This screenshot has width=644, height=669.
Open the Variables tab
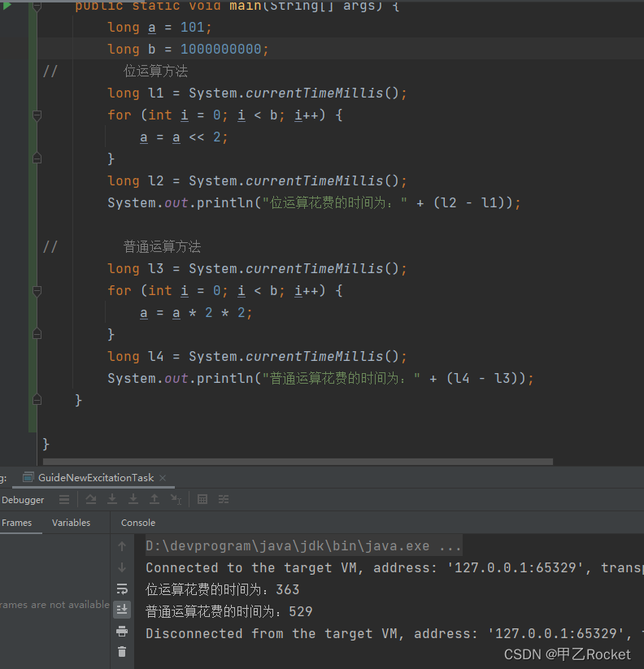[71, 523]
